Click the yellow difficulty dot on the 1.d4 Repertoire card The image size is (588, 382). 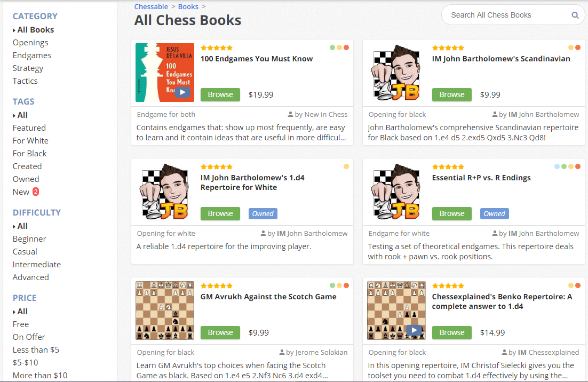coord(346,166)
